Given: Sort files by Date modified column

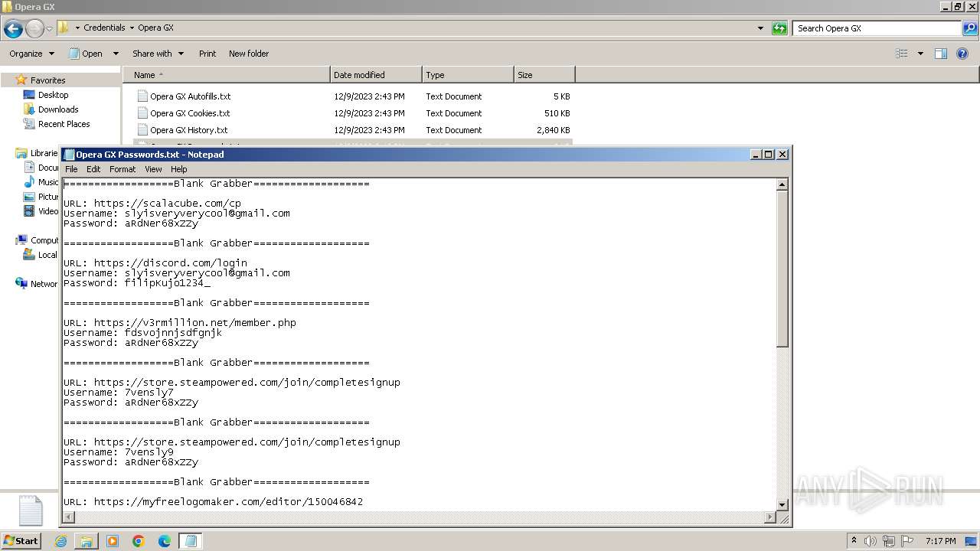Looking at the screenshot, I should (x=376, y=75).
